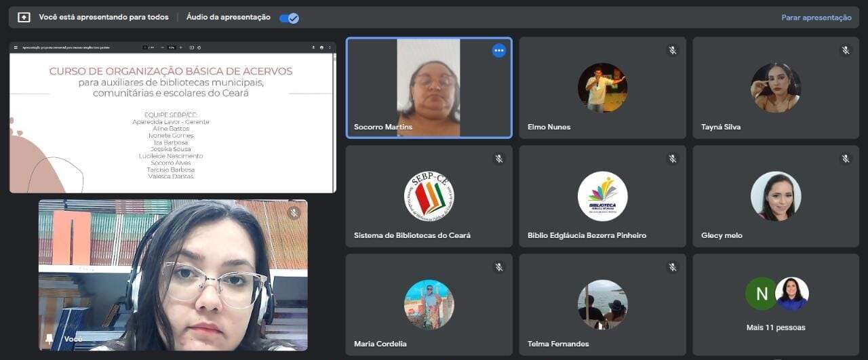
Task: Click the muted mic icon on Elmo Nunes tile
Action: (x=672, y=50)
